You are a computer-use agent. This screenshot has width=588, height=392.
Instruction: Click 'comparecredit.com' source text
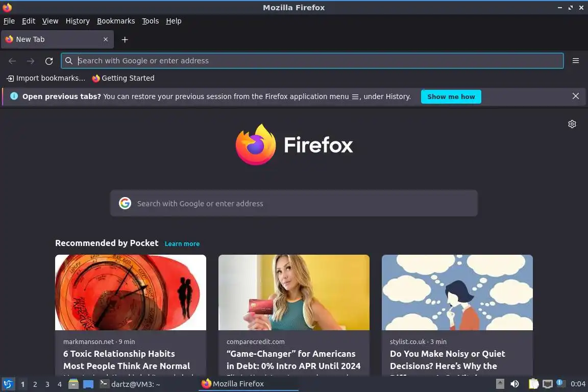[x=255, y=342]
